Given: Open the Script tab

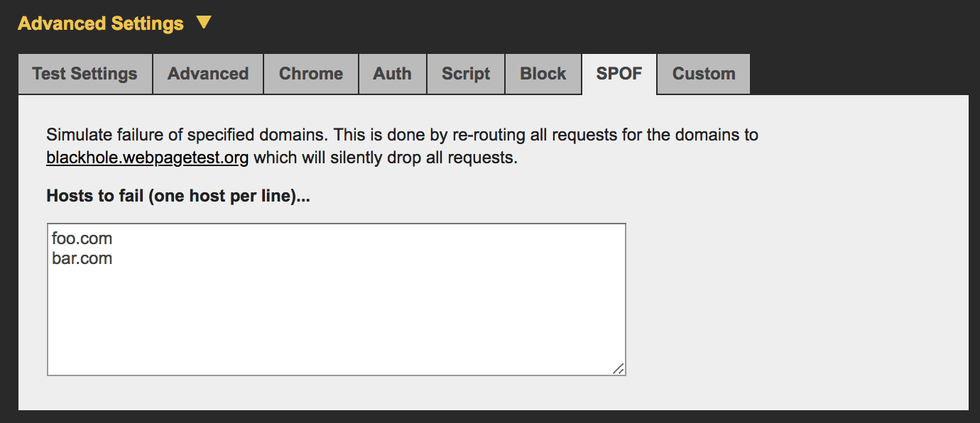Looking at the screenshot, I should click(x=465, y=73).
